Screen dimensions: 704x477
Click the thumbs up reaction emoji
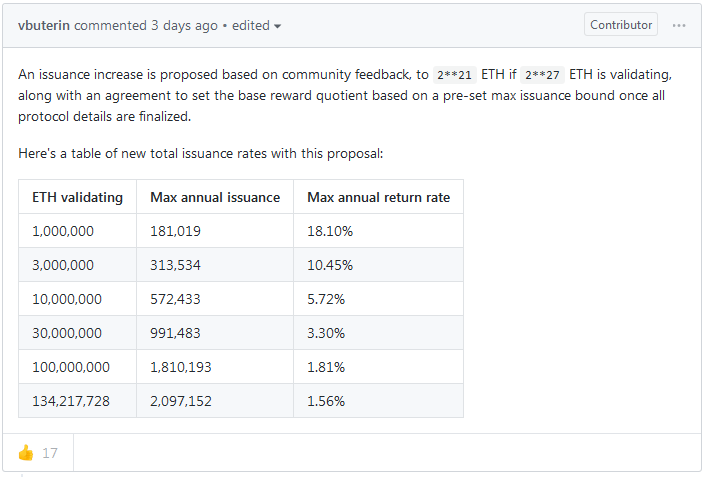26,453
